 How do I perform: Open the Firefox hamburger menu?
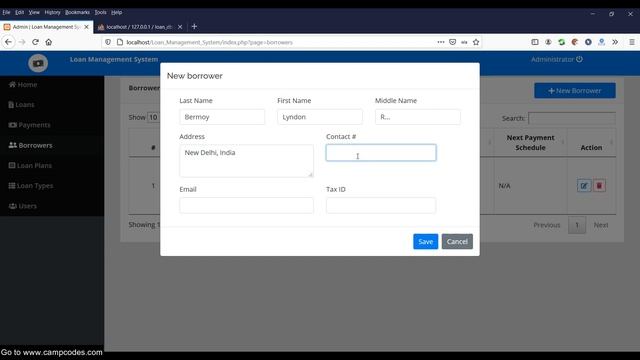tap(631, 42)
